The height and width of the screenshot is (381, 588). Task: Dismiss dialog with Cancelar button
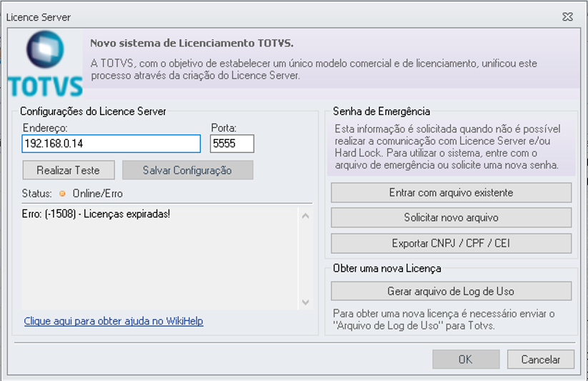tap(541, 360)
